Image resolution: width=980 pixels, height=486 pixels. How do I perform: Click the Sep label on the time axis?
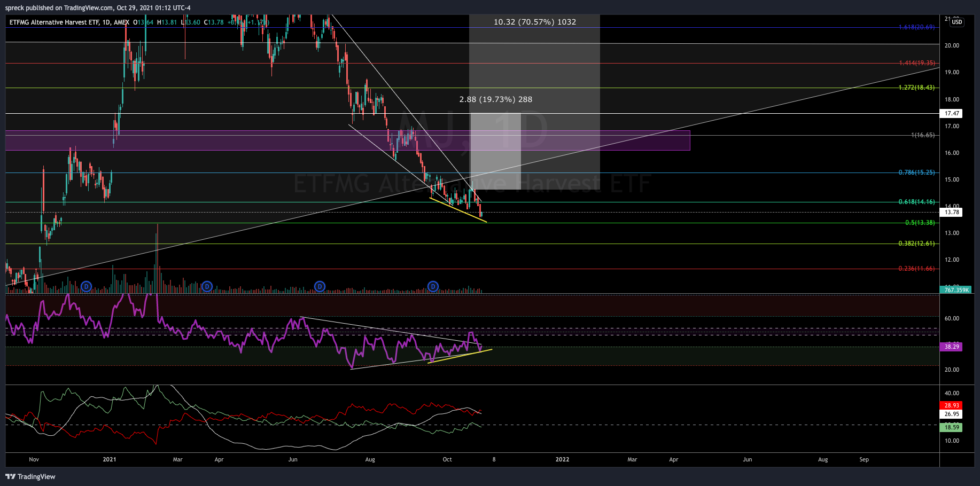(x=864, y=459)
